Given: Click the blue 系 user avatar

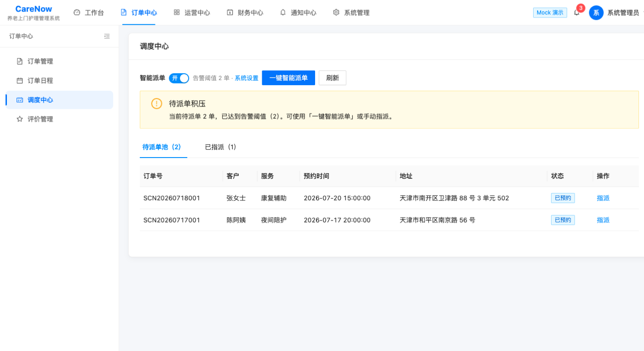Looking at the screenshot, I should click(x=596, y=12).
